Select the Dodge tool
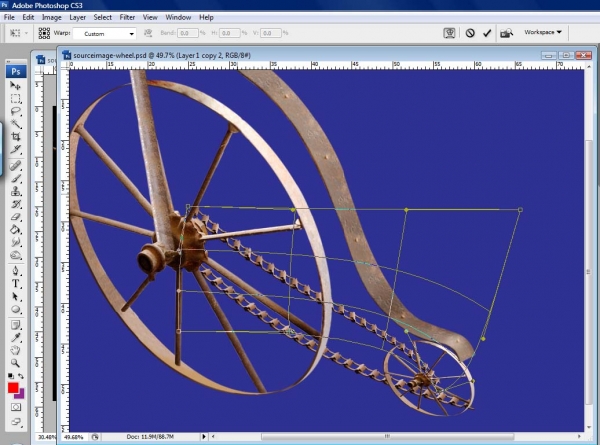This screenshot has width=600, height=445. pyautogui.click(x=15, y=255)
